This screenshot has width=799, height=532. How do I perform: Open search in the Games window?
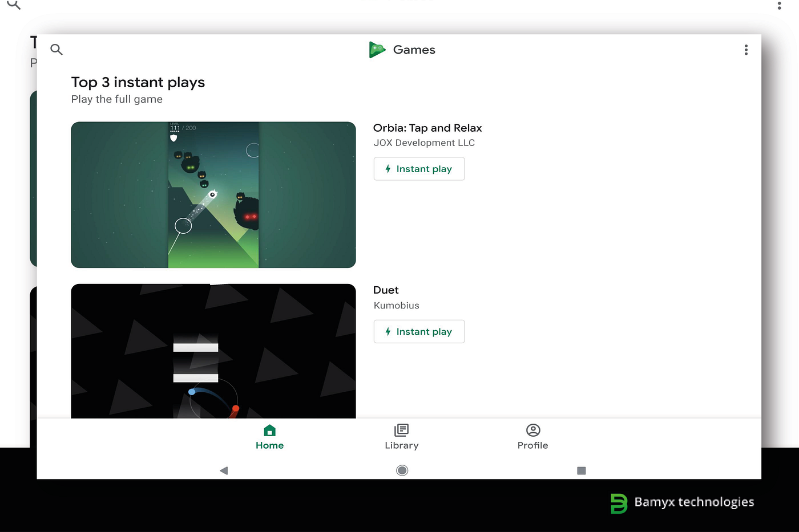pyautogui.click(x=57, y=50)
